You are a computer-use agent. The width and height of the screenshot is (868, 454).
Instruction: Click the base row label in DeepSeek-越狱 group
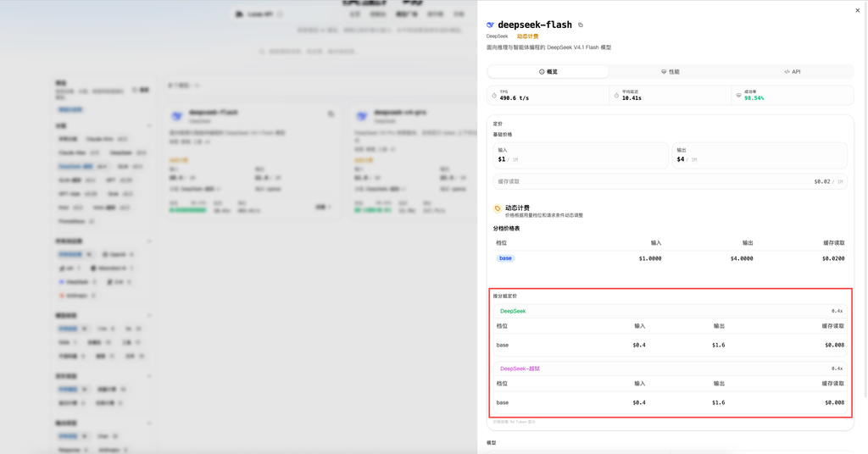(503, 402)
